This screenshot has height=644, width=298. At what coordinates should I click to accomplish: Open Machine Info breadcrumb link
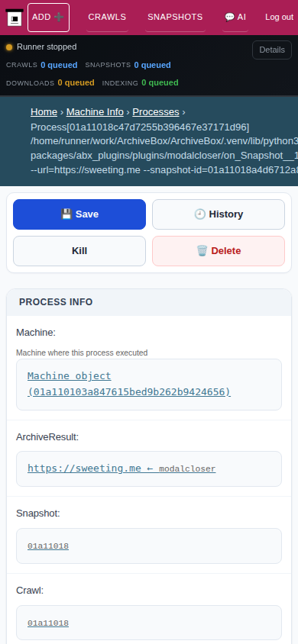click(95, 111)
